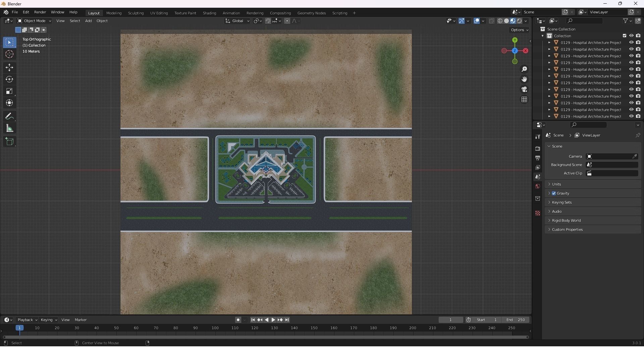Select the Scale tool
The height and width of the screenshot is (349, 644).
pyautogui.click(x=9, y=91)
